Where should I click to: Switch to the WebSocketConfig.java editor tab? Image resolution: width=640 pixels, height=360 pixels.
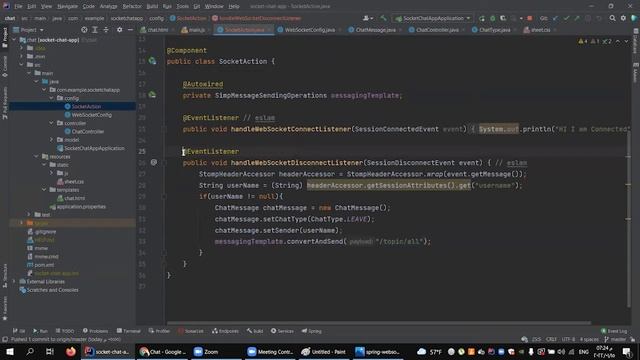tap(309, 30)
